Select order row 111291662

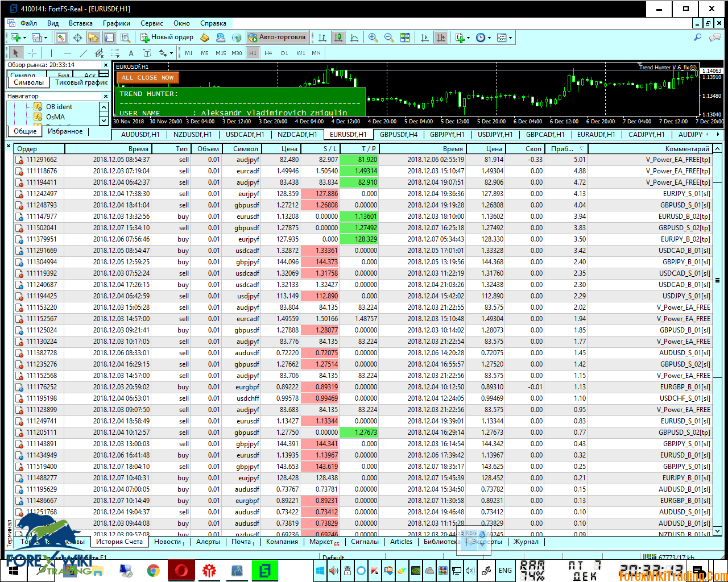pos(363,160)
